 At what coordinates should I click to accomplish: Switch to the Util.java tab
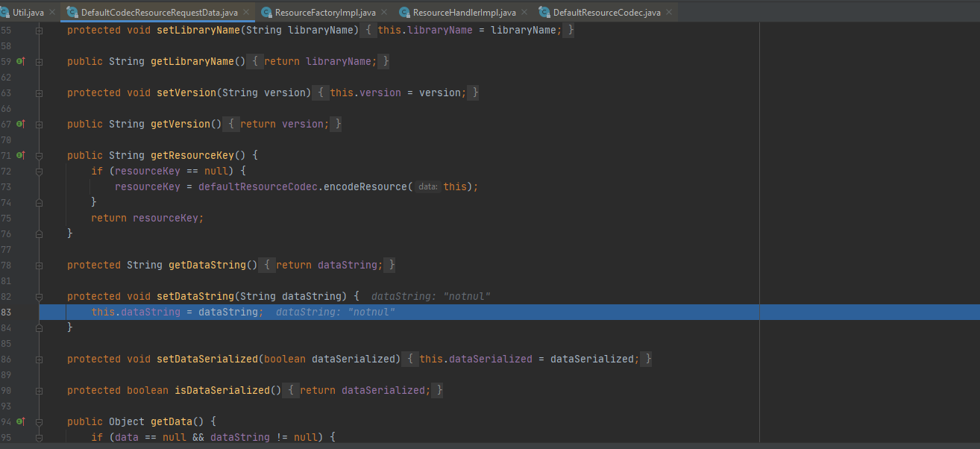[x=28, y=13]
